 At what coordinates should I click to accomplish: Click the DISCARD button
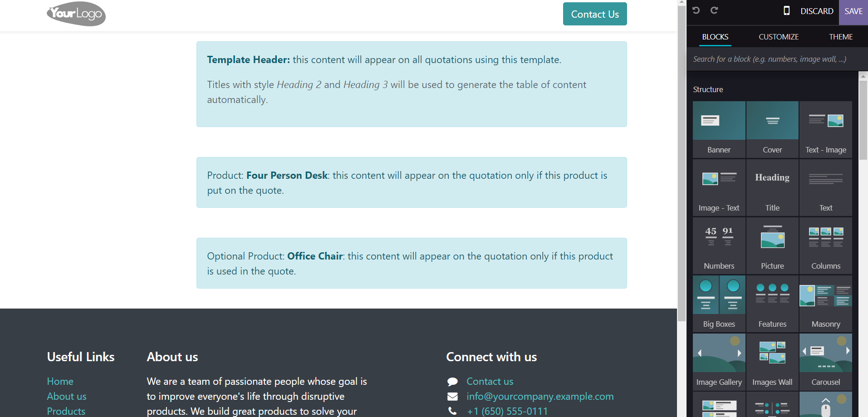tap(817, 11)
